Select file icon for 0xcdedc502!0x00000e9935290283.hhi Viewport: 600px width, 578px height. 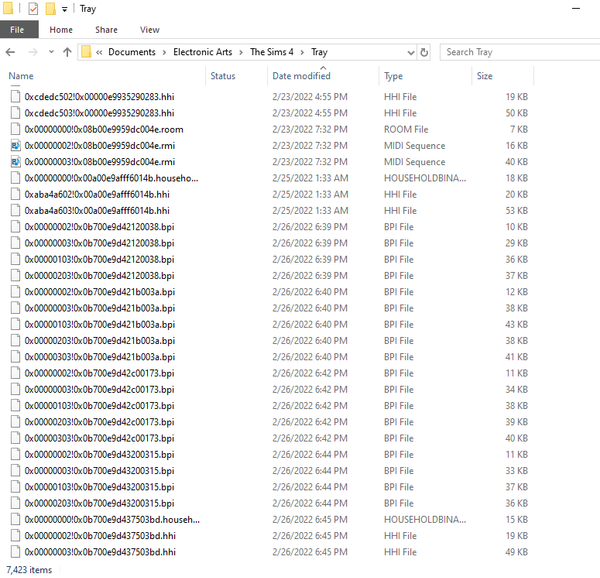click(x=15, y=96)
